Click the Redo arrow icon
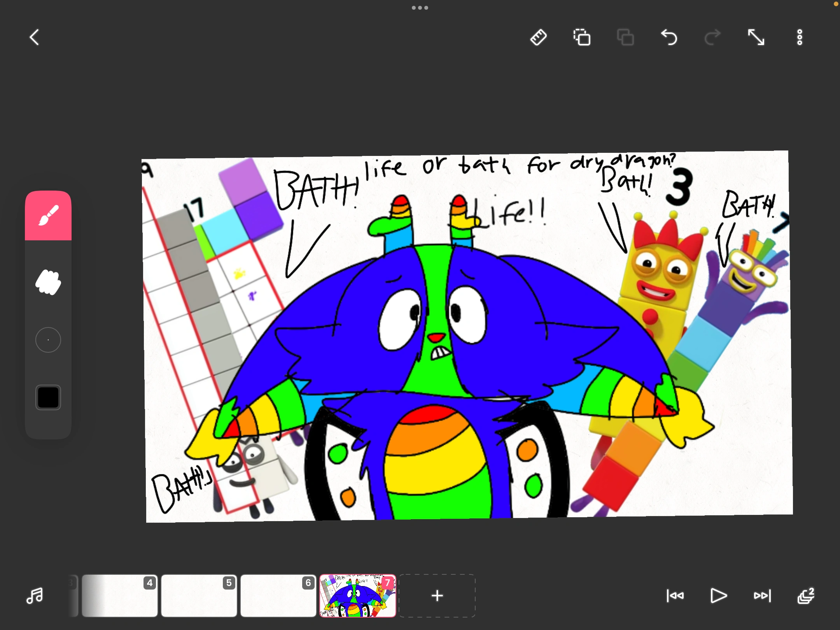Image resolution: width=840 pixels, height=630 pixels. [712, 37]
